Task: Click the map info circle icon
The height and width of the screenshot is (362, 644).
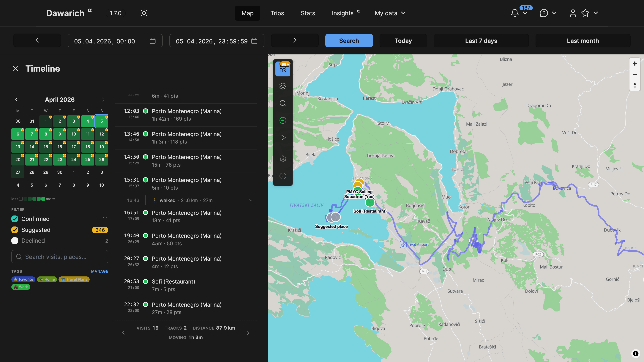Action: [x=283, y=176]
